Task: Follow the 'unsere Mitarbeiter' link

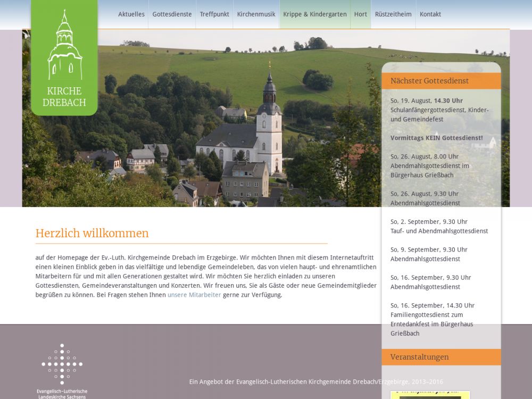Action: point(194,295)
